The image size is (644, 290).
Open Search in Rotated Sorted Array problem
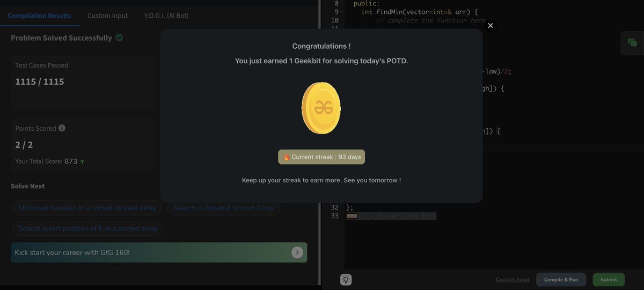[x=223, y=207]
